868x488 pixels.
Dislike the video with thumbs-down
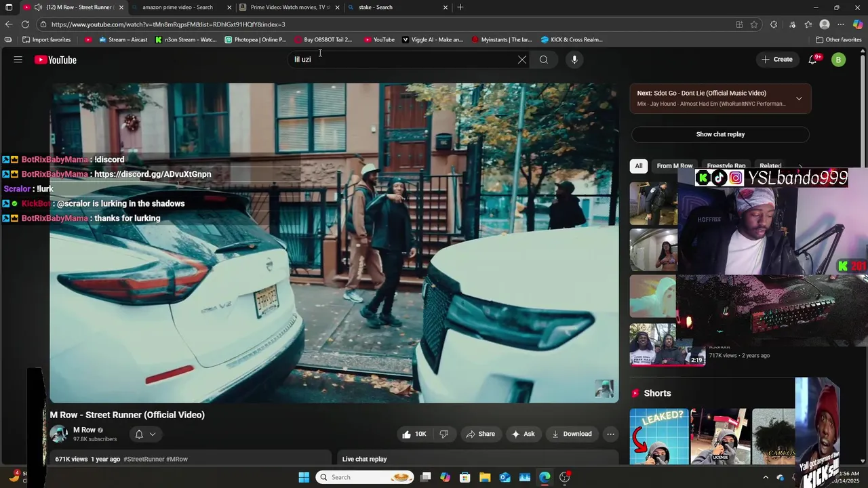coord(444,434)
